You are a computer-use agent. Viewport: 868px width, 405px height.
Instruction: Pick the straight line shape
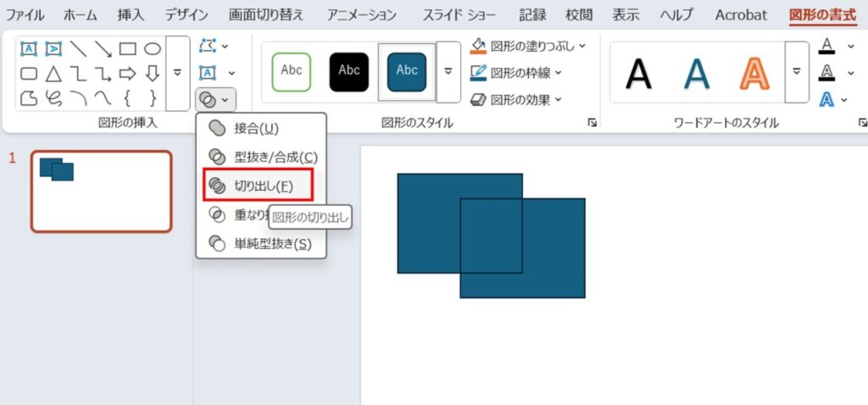[78, 48]
